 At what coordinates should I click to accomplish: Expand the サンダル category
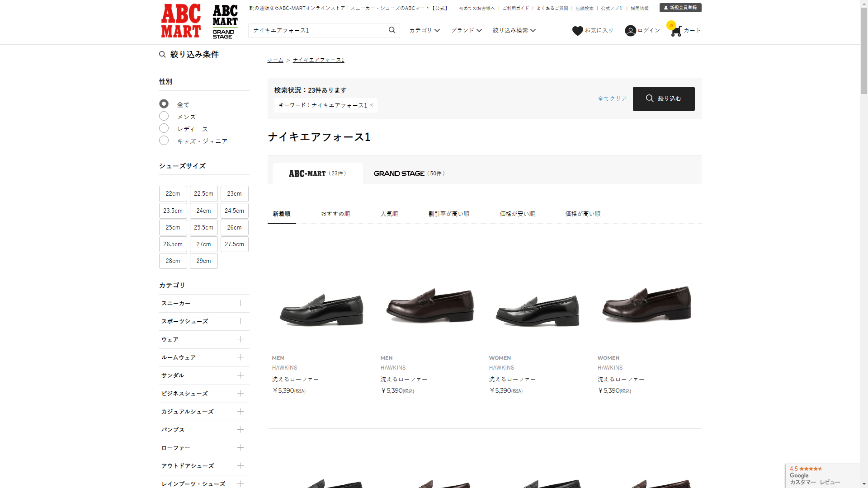coord(241,375)
